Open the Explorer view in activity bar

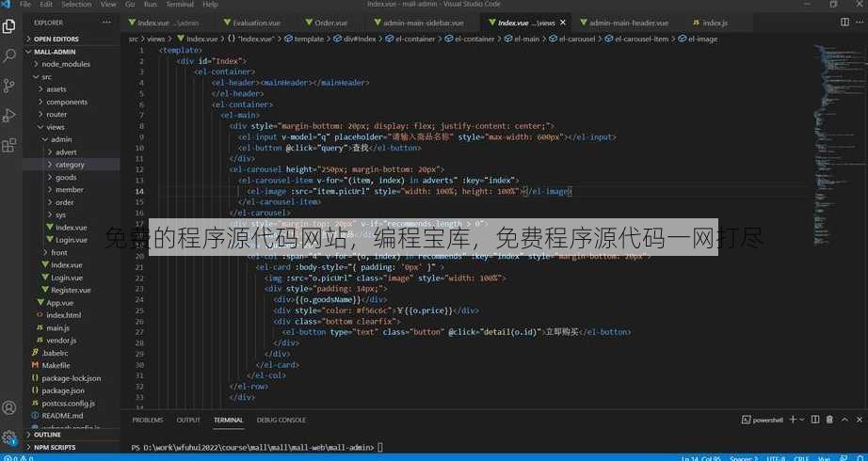[x=9, y=26]
